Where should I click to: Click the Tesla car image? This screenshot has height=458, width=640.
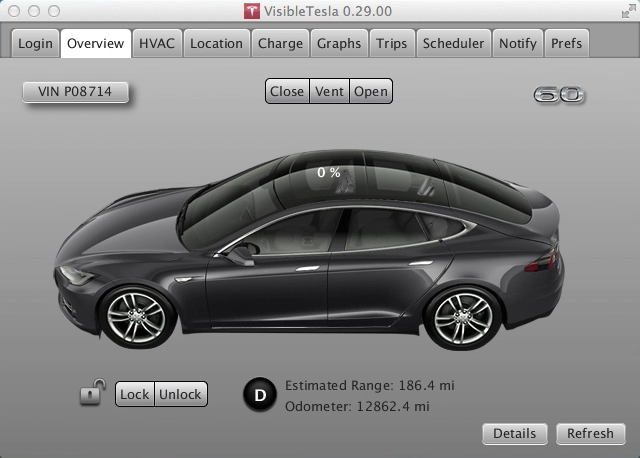309,250
